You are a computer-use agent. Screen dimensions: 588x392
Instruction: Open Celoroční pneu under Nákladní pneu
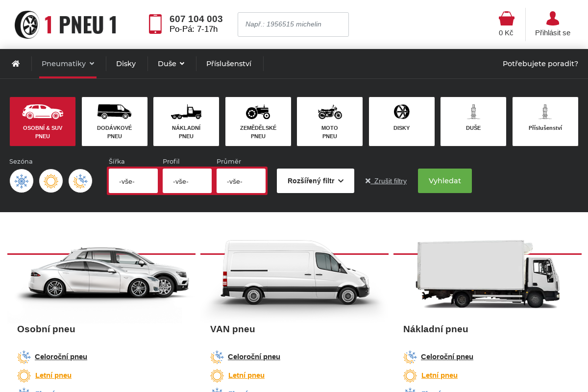(447, 357)
